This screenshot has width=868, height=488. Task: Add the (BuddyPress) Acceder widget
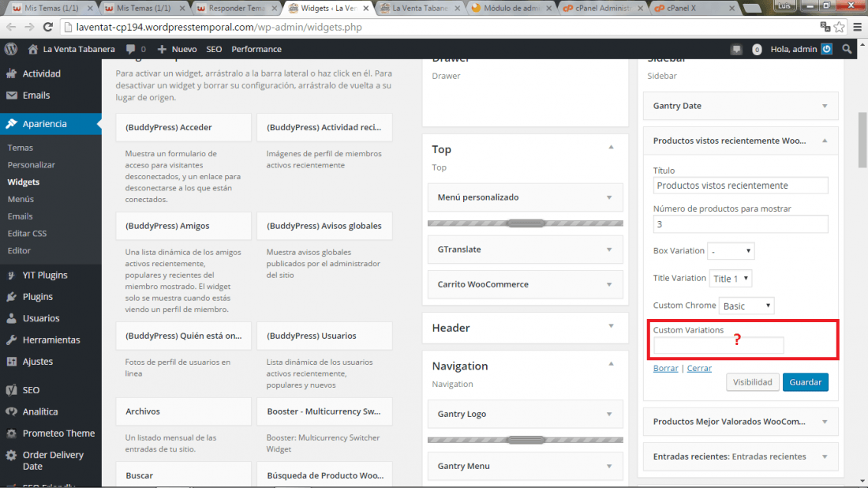[x=183, y=127]
